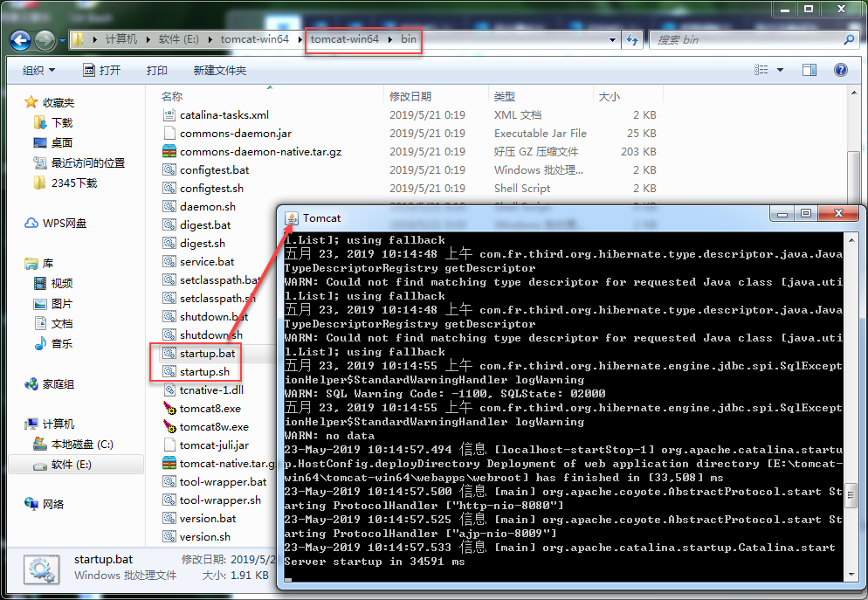This screenshot has height=600, width=868.
Task: Click the Java icon in Tomcat title bar
Action: (x=291, y=218)
